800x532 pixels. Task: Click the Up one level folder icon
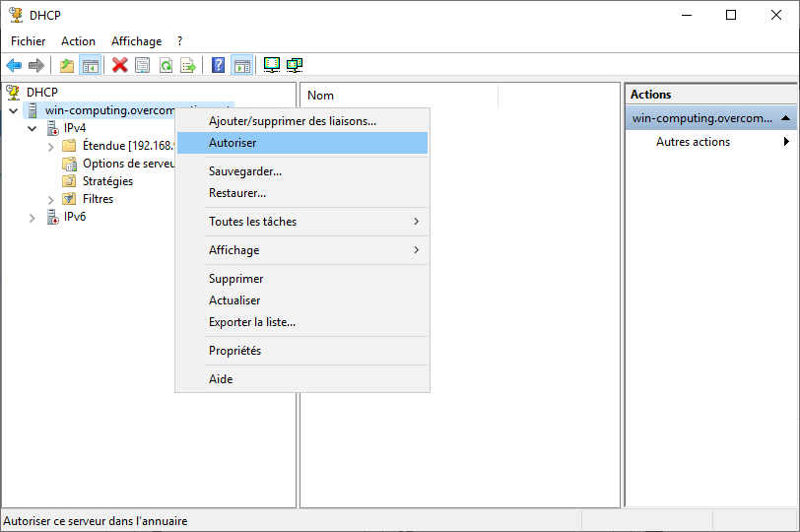(67, 66)
